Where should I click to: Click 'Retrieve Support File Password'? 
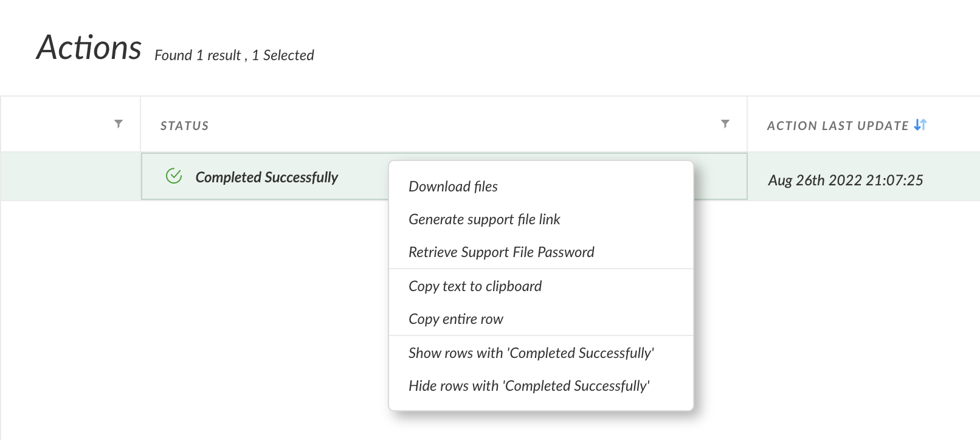(x=501, y=252)
